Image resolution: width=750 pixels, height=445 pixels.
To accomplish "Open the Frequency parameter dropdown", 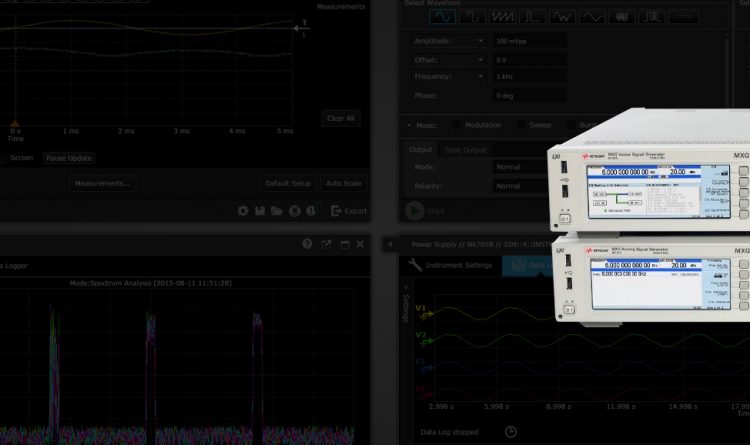I will click(x=480, y=77).
